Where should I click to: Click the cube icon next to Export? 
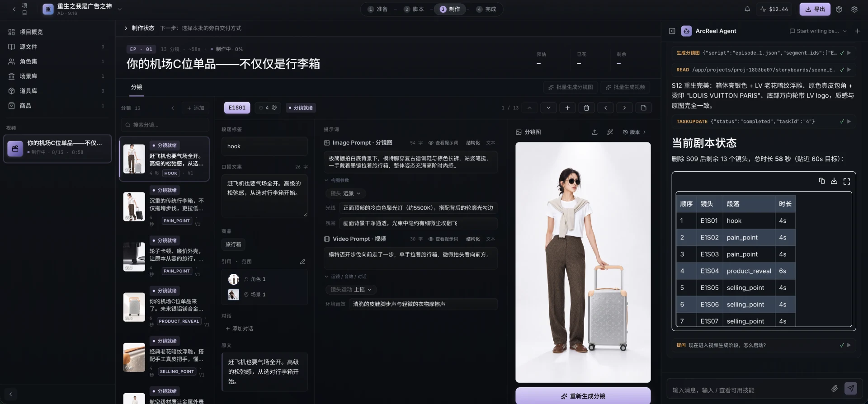click(839, 9)
